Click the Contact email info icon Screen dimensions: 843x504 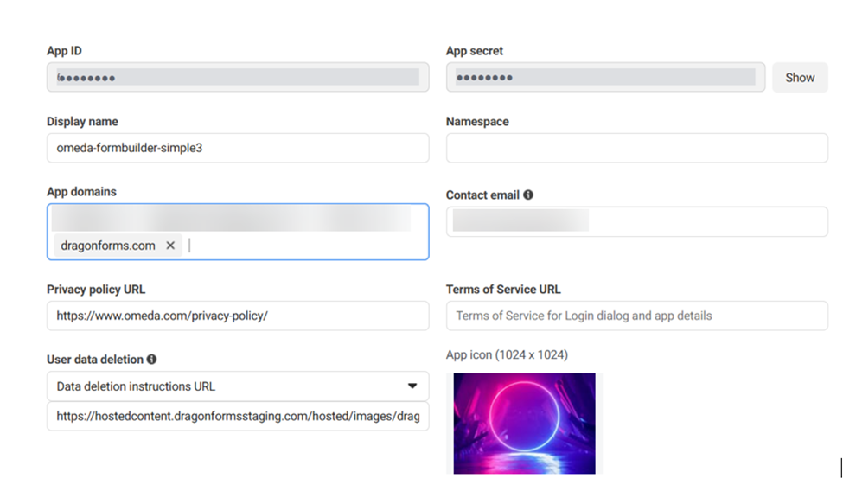click(x=528, y=195)
